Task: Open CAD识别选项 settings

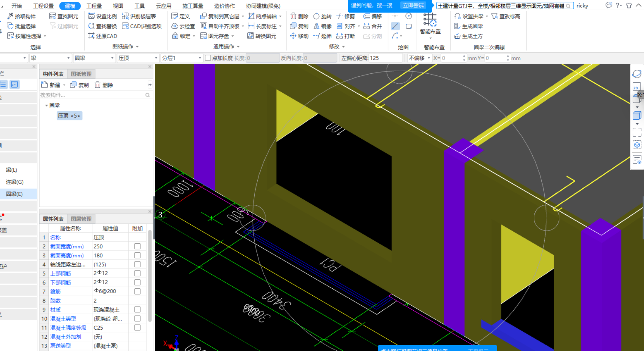Action: pos(142,26)
